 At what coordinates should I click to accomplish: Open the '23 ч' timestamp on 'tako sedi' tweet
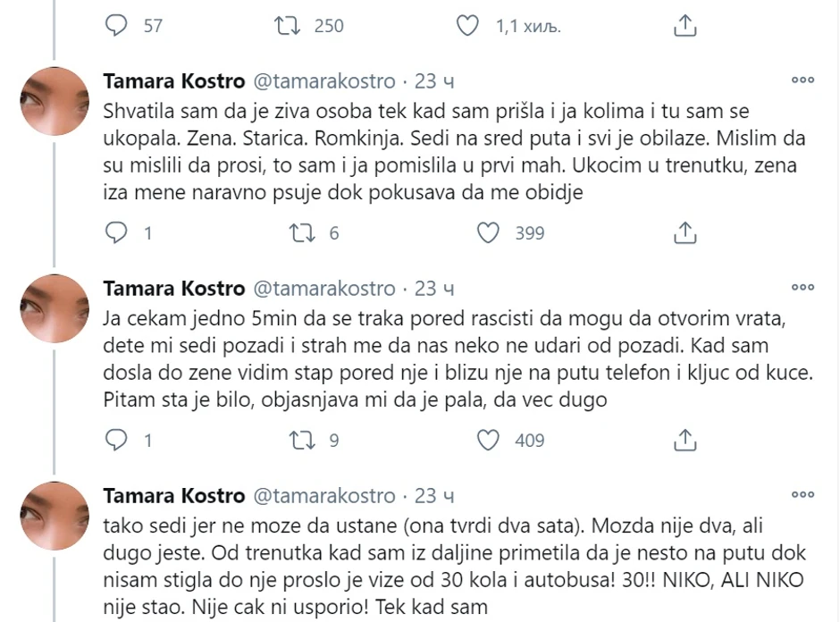coord(435,495)
